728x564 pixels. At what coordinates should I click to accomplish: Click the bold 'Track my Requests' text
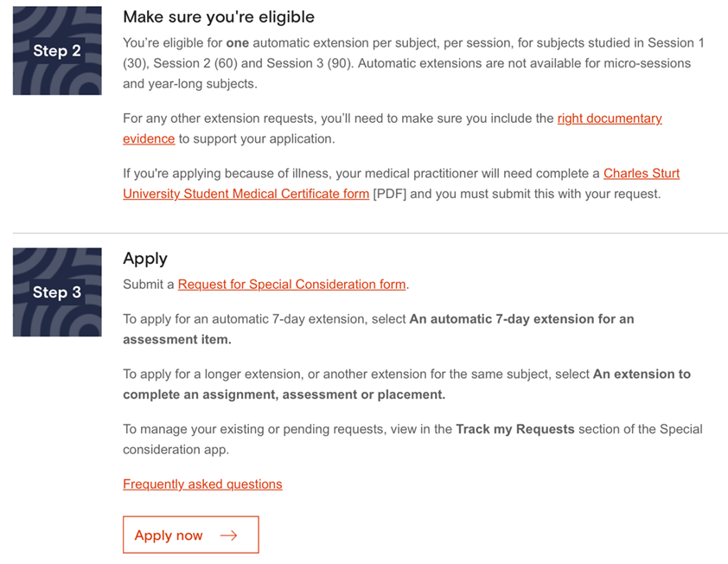514,429
